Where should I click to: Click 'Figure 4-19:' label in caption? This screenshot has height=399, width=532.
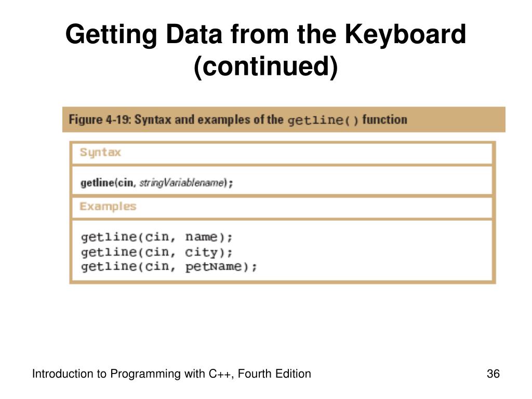tap(100, 119)
